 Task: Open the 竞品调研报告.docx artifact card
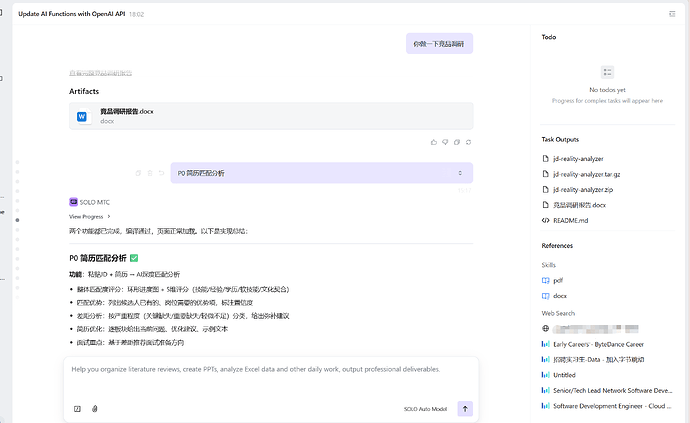click(x=270, y=116)
